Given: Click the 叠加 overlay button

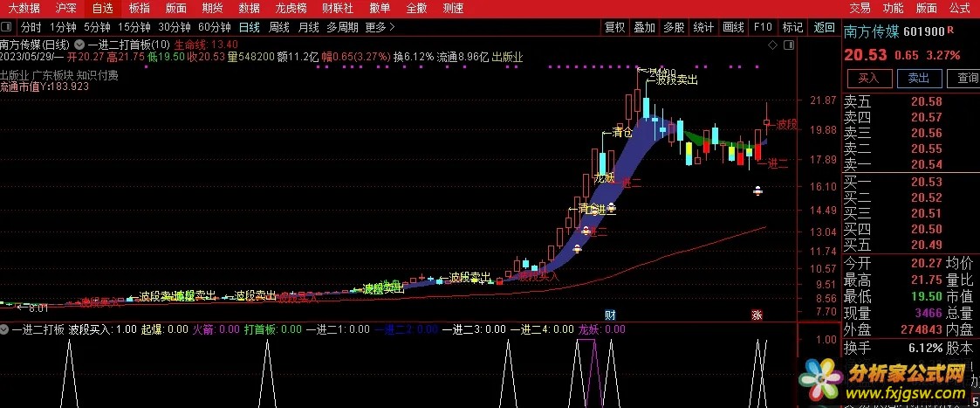Looking at the screenshot, I should tap(644, 28).
